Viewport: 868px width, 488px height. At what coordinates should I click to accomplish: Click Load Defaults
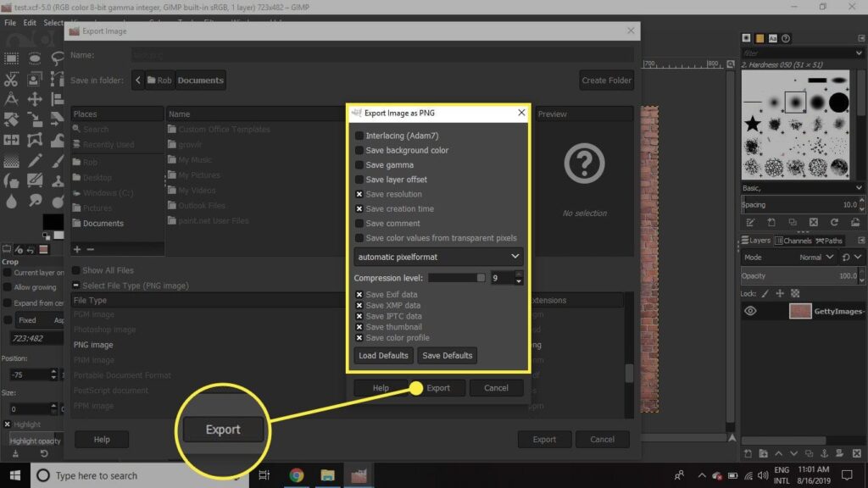coord(382,355)
